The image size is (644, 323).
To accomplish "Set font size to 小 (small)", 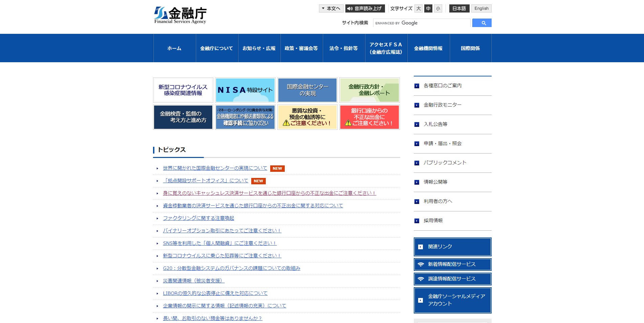I will (x=438, y=8).
